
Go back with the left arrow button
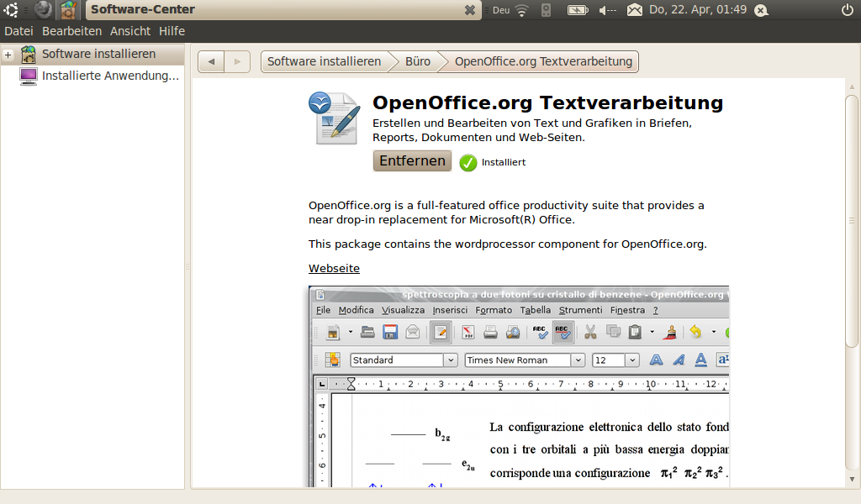click(x=211, y=61)
